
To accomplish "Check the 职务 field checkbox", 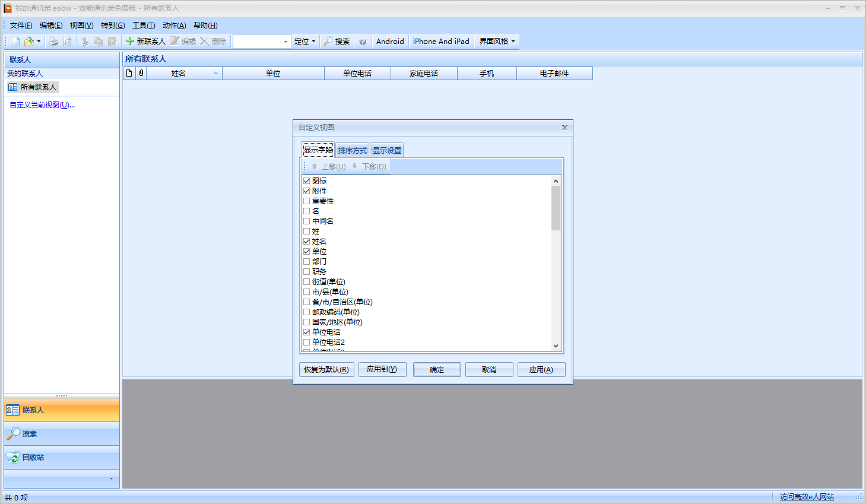I will point(307,271).
